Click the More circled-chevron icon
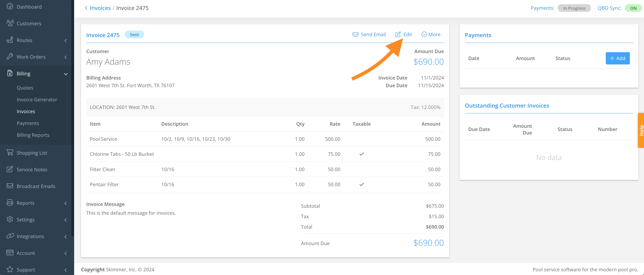Viewport: 644px width, 275px height. pyautogui.click(x=424, y=35)
